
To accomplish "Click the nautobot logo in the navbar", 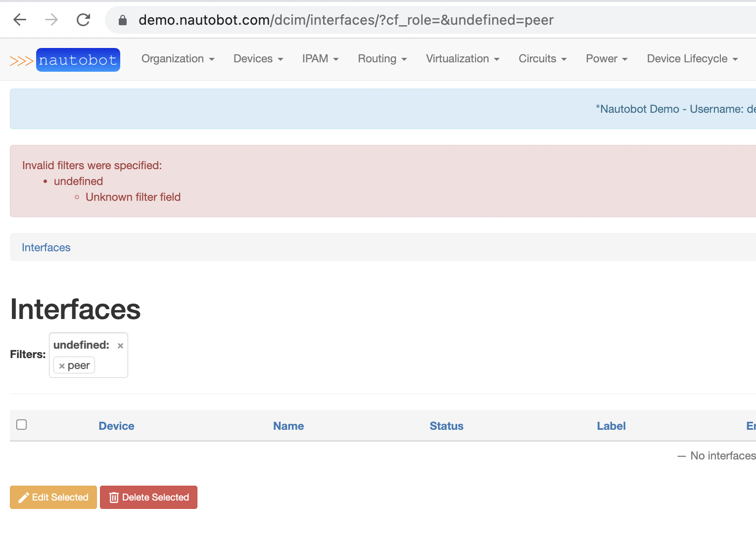I will click(78, 59).
